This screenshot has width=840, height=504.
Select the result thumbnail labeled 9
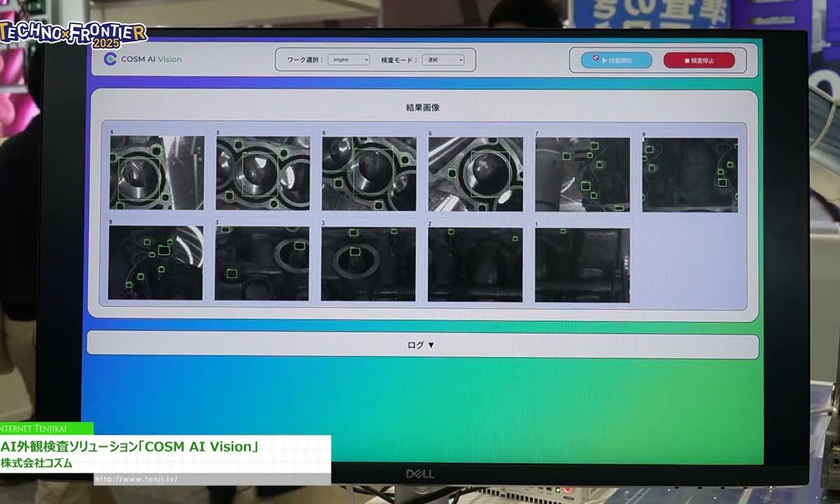689,174
